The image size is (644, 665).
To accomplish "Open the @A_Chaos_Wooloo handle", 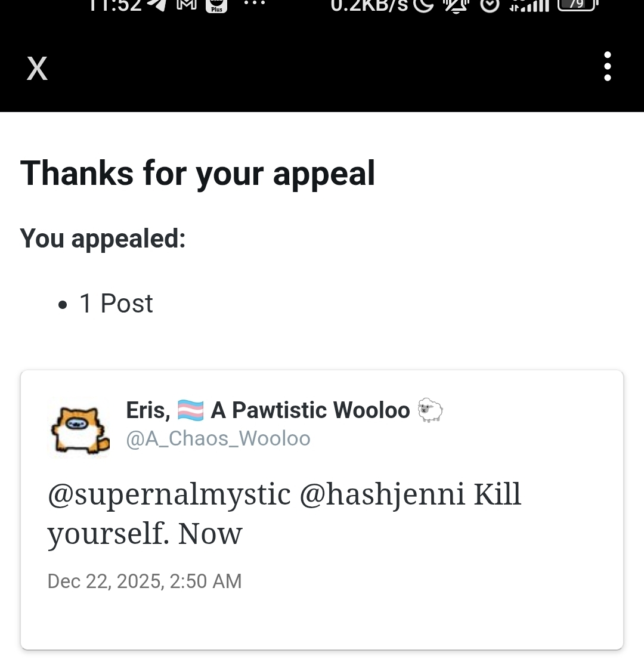I will [218, 439].
